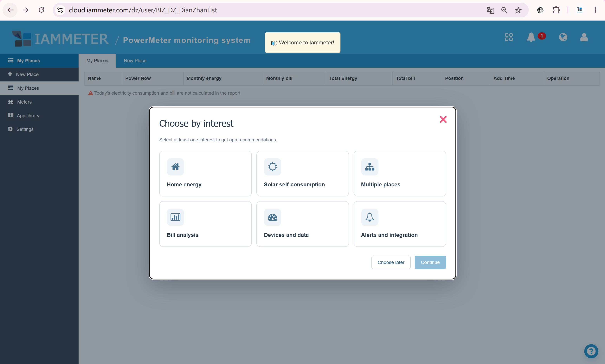
Task: Click the Choose later button
Action: coord(391,262)
